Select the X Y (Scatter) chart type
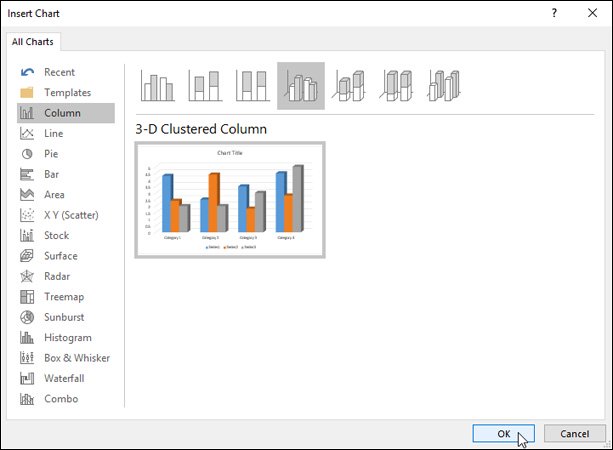The height and width of the screenshot is (450, 613). [x=71, y=215]
